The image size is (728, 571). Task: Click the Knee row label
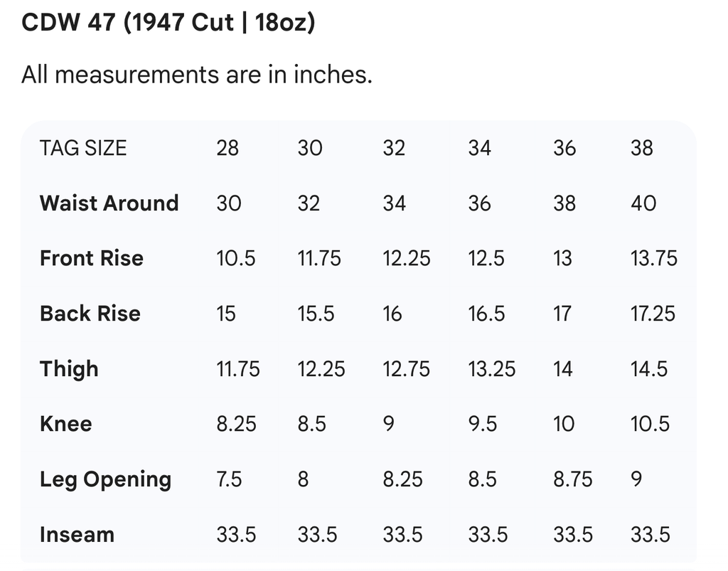(x=66, y=424)
